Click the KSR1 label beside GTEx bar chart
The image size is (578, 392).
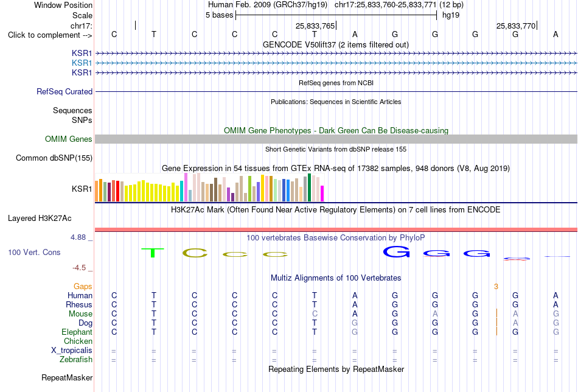coord(82,189)
